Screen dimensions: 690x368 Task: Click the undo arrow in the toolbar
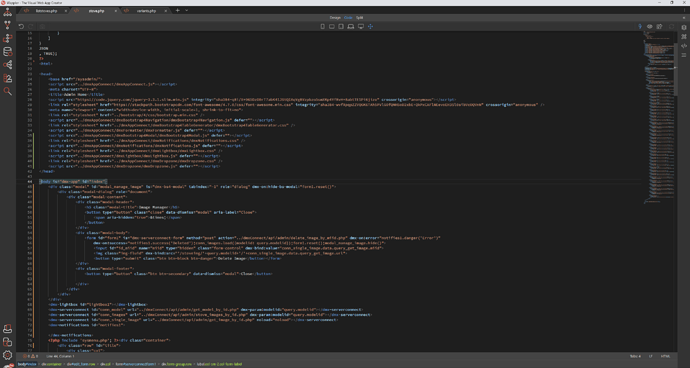(21, 27)
